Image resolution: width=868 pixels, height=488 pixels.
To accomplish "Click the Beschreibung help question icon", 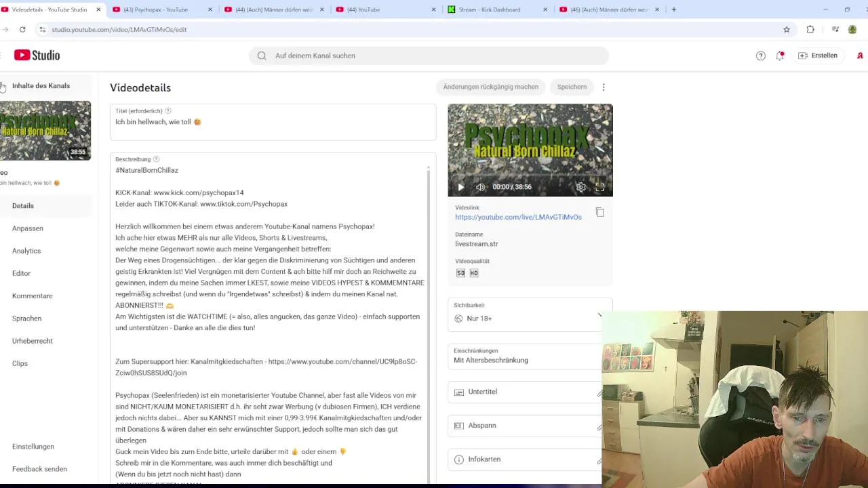I will coord(156,159).
